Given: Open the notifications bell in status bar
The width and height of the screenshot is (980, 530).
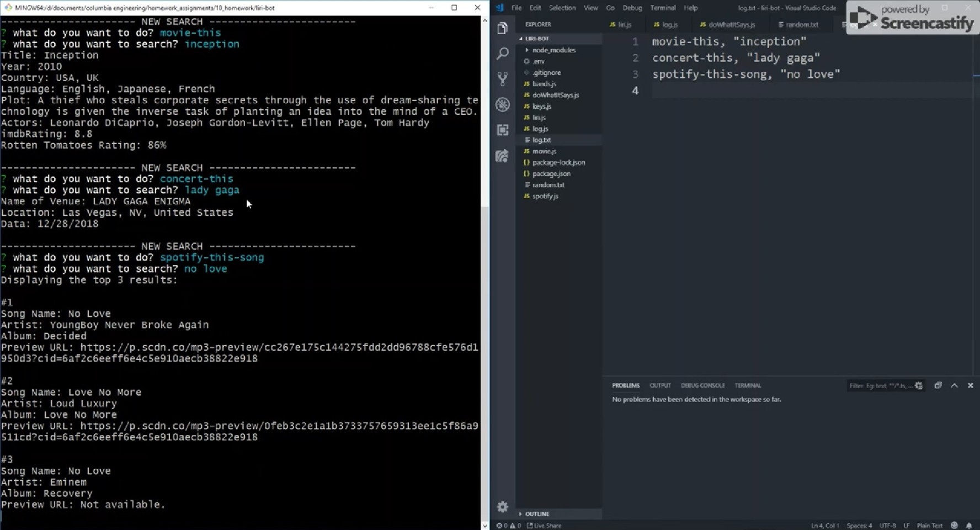Looking at the screenshot, I should click(x=969, y=526).
